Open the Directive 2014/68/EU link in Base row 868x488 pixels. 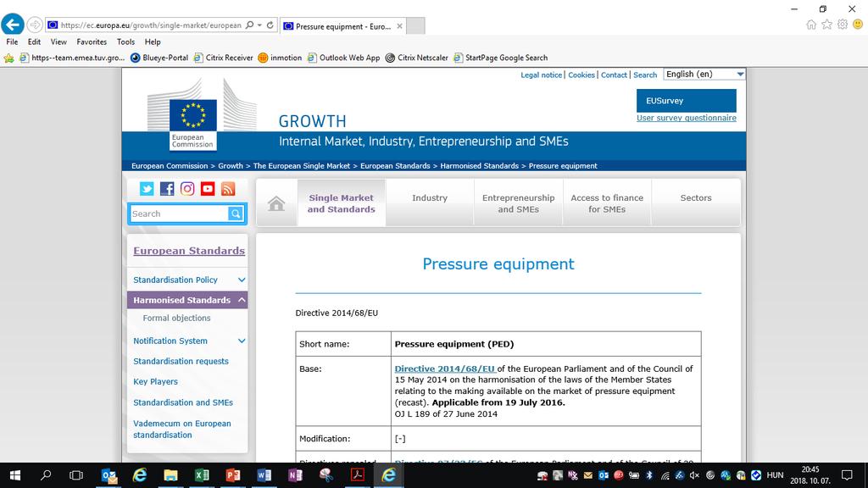click(x=445, y=369)
